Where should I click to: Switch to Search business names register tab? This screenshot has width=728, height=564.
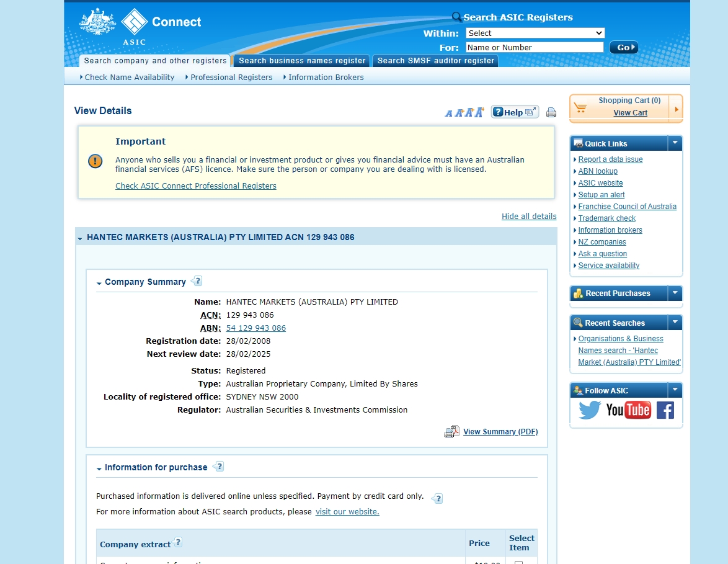click(302, 61)
